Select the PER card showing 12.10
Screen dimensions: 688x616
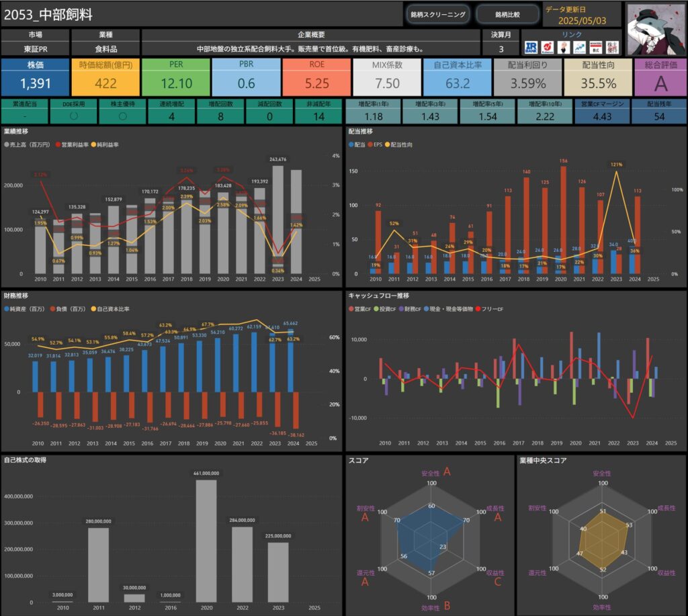(176, 77)
